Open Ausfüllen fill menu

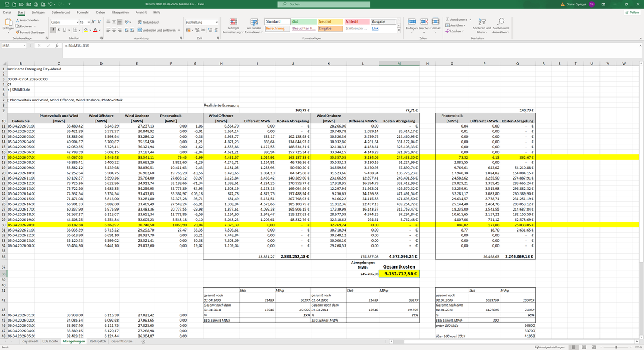(x=456, y=25)
